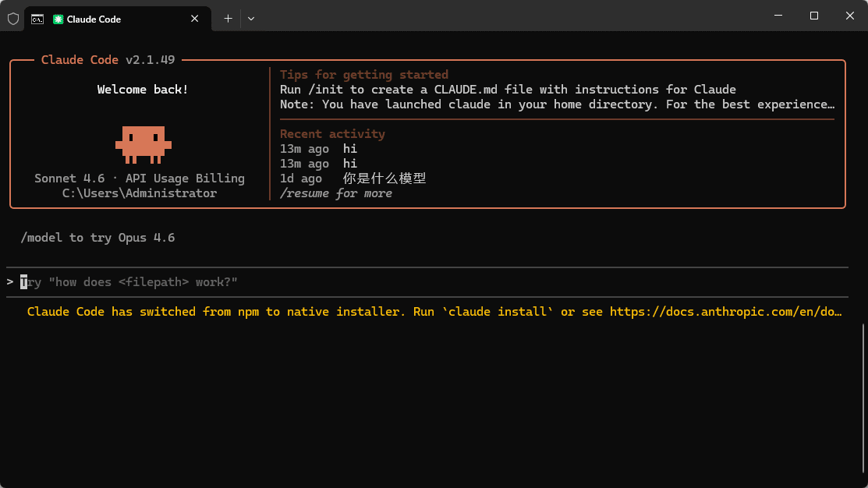Click the terminal icon on the active tab
868x488 pixels.
pyautogui.click(x=37, y=19)
